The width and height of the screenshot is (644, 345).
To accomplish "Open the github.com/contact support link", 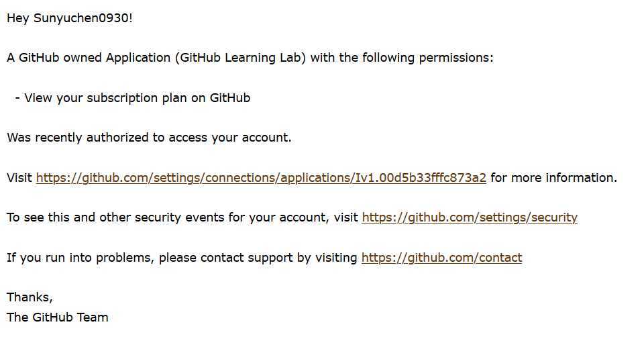I will click(x=442, y=258).
